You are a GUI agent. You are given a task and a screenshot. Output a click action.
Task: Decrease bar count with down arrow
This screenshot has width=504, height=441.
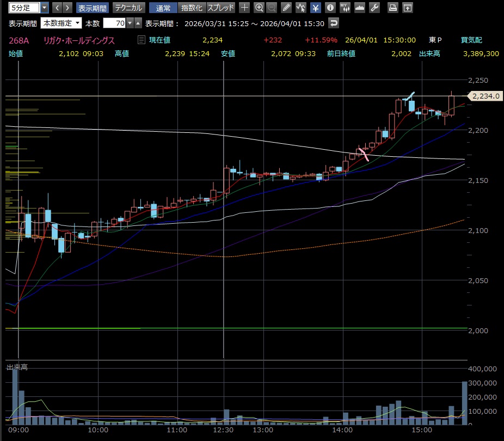pyautogui.click(x=130, y=23)
